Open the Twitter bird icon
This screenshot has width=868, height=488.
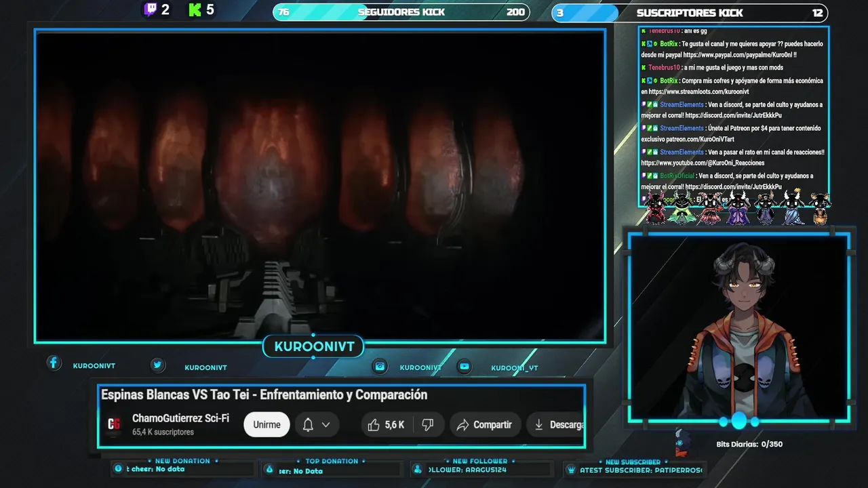[x=157, y=365]
